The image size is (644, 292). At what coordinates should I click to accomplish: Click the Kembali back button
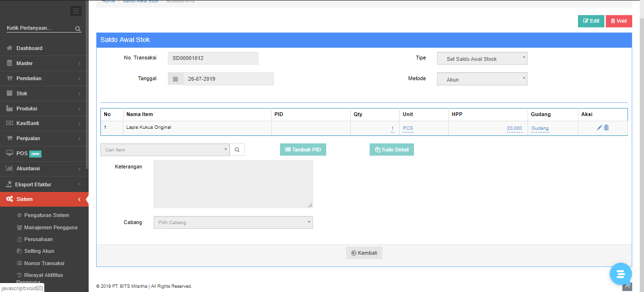(x=364, y=253)
